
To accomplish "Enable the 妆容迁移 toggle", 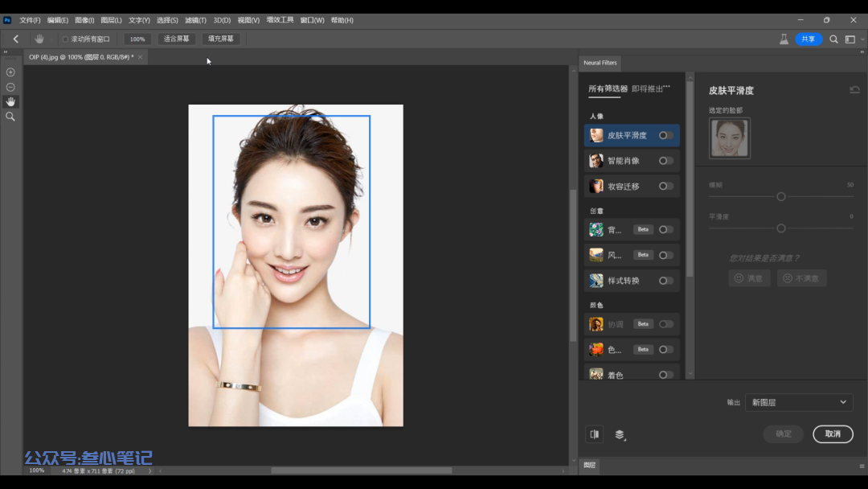I will pos(666,186).
